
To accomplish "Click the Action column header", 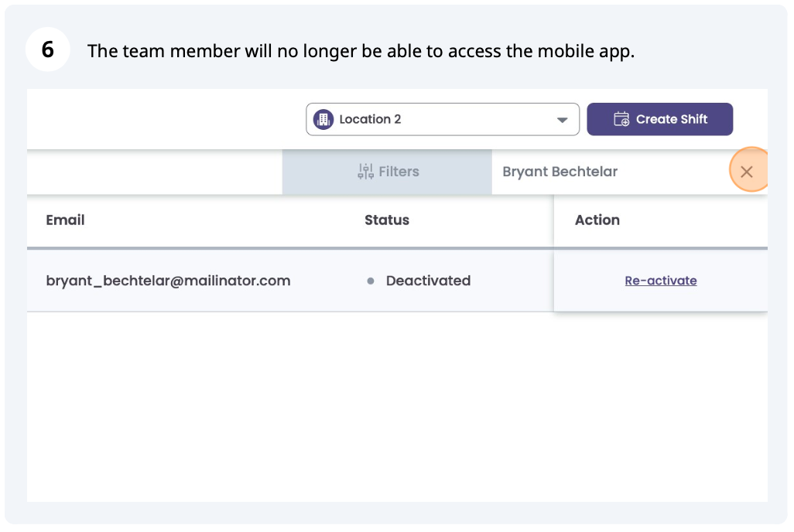I will point(597,220).
